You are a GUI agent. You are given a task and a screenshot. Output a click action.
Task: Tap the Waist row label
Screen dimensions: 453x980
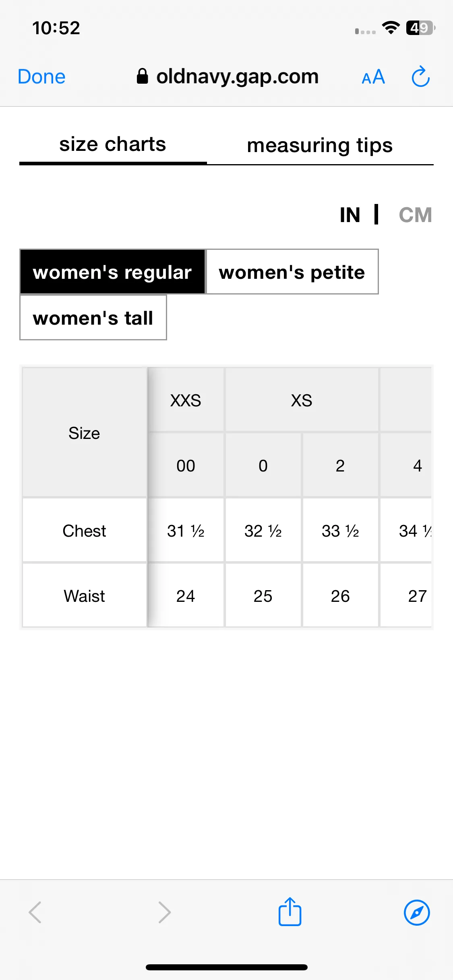pos(84,596)
